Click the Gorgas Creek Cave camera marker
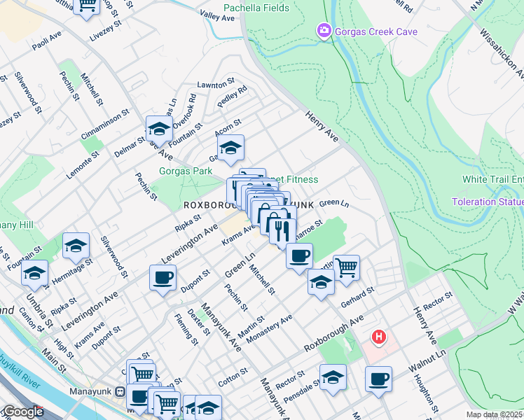Viewport: 524px width, 420px height. coord(324,31)
